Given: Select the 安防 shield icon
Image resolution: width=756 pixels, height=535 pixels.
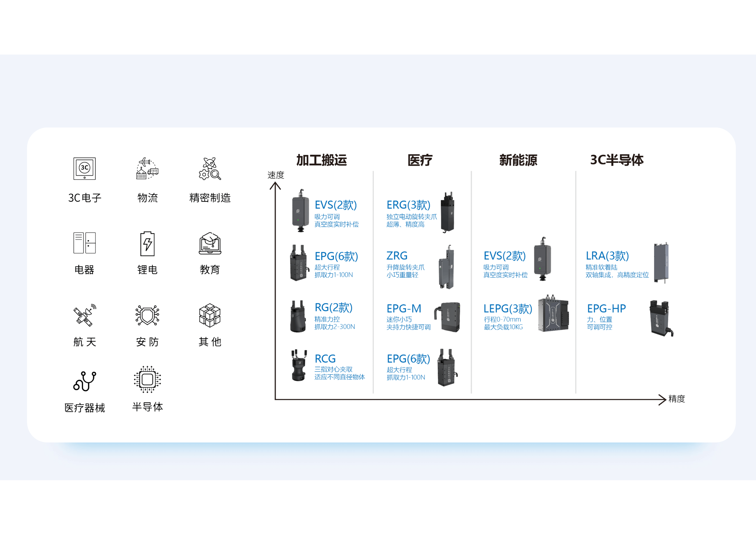Looking at the screenshot, I should 147,315.
